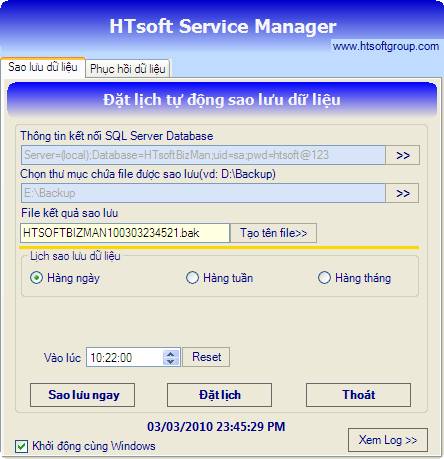Click the Reset time button
This screenshot has height=459, width=444.
pyautogui.click(x=206, y=357)
